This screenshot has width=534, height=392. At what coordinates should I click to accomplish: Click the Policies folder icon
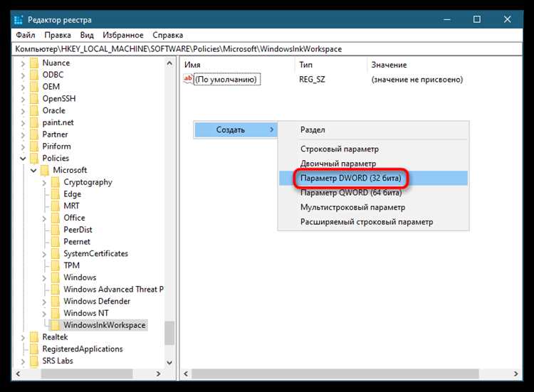tap(34, 158)
